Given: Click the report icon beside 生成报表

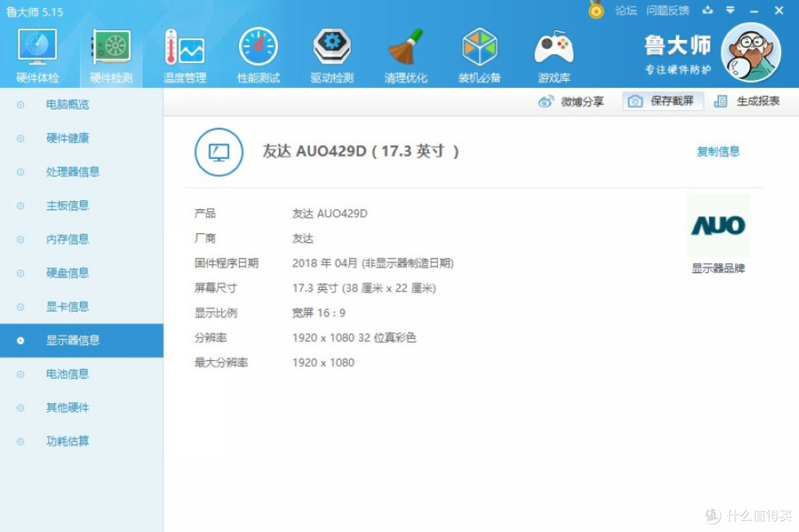Looking at the screenshot, I should tap(721, 101).
